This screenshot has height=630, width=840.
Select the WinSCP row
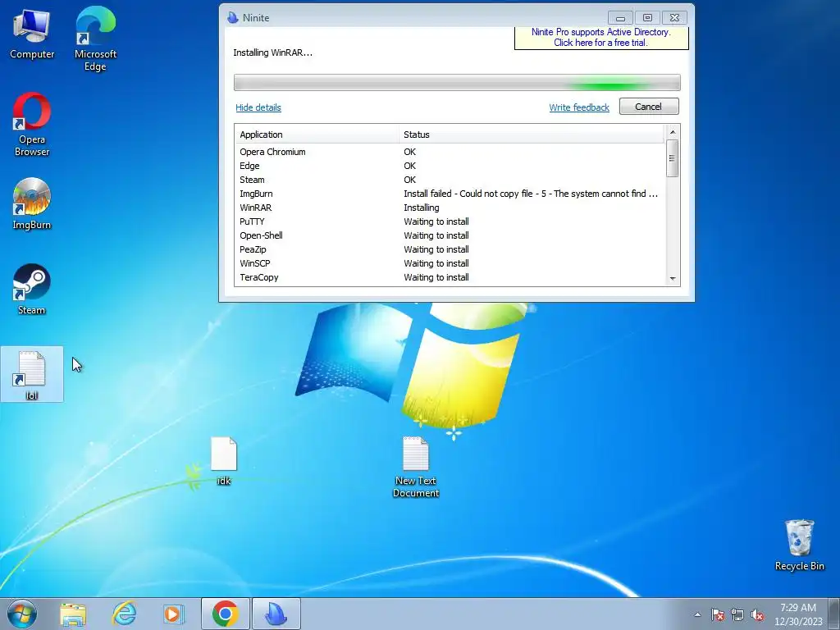click(x=450, y=263)
